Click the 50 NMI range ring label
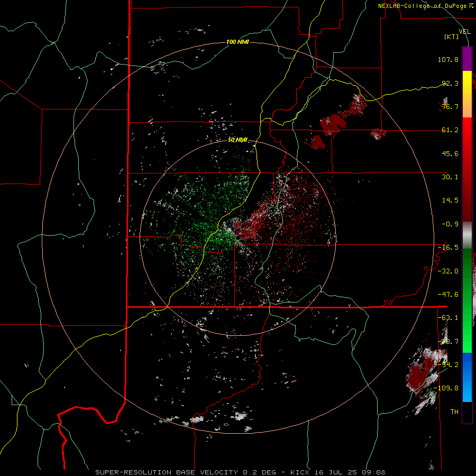Screen dimensions: 476x476 click(237, 140)
